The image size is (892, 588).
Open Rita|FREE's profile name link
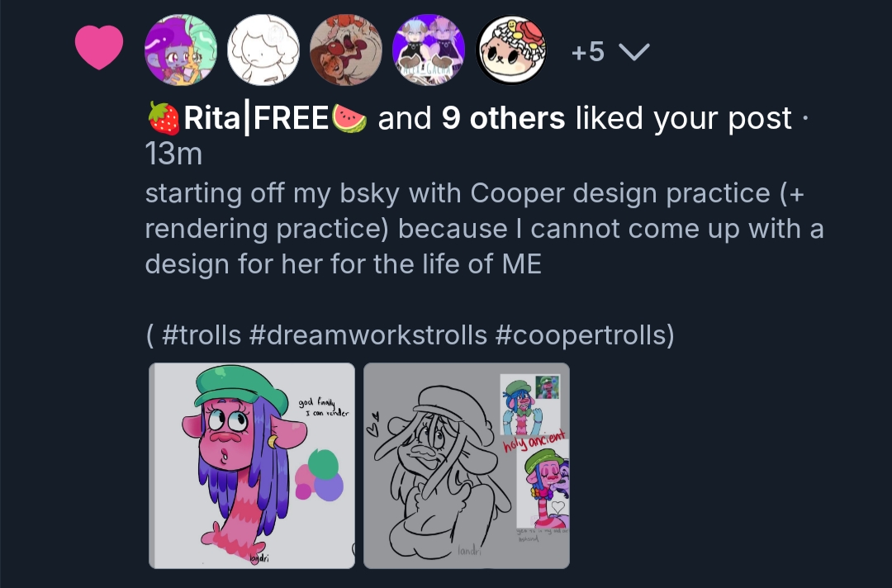[x=256, y=120]
